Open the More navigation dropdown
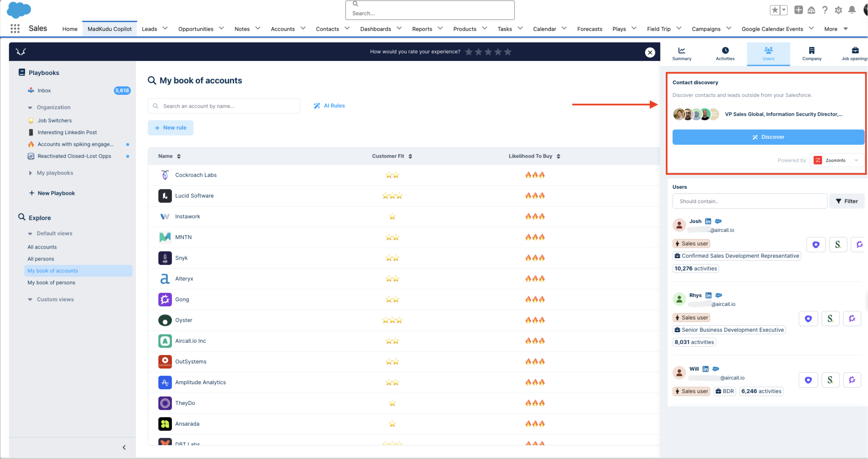Image resolution: width=868 pixels, height=459 pixels. pos(836,29)
